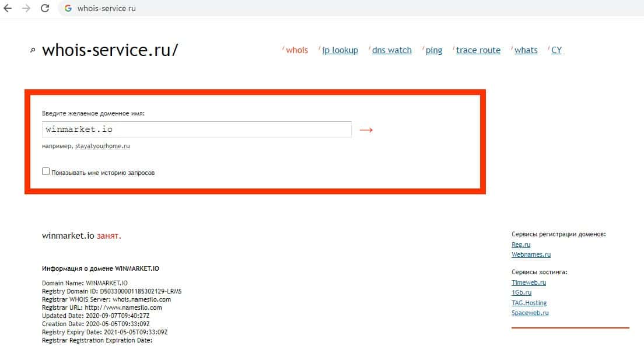Click the example link stayatyourhome.ru
Viewport: 644px width, 346px height.
102,146
